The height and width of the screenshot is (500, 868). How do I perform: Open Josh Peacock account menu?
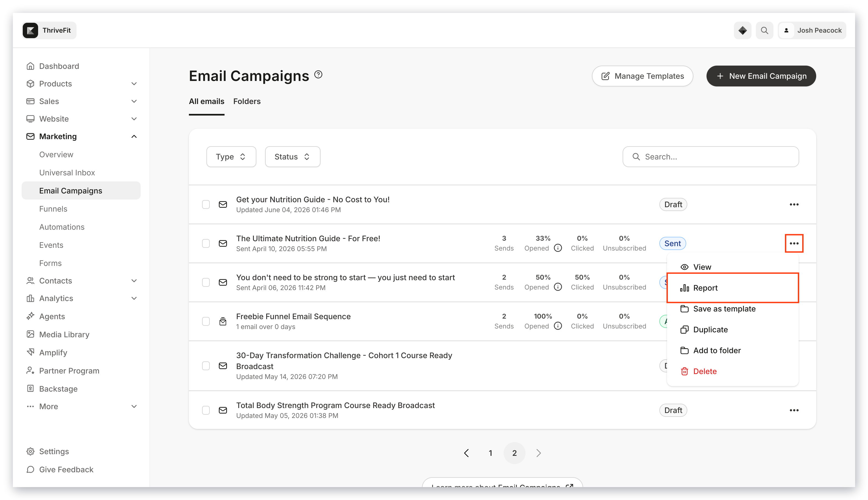tap(812, 30)
